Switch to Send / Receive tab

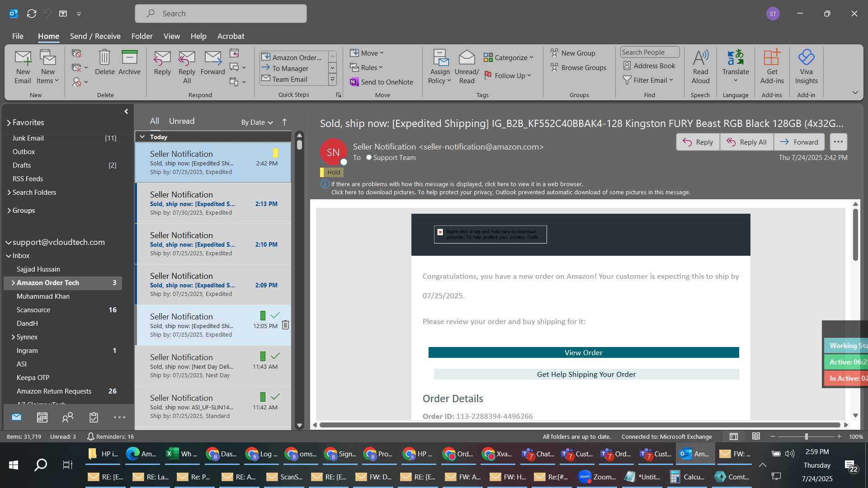[95, 36]
